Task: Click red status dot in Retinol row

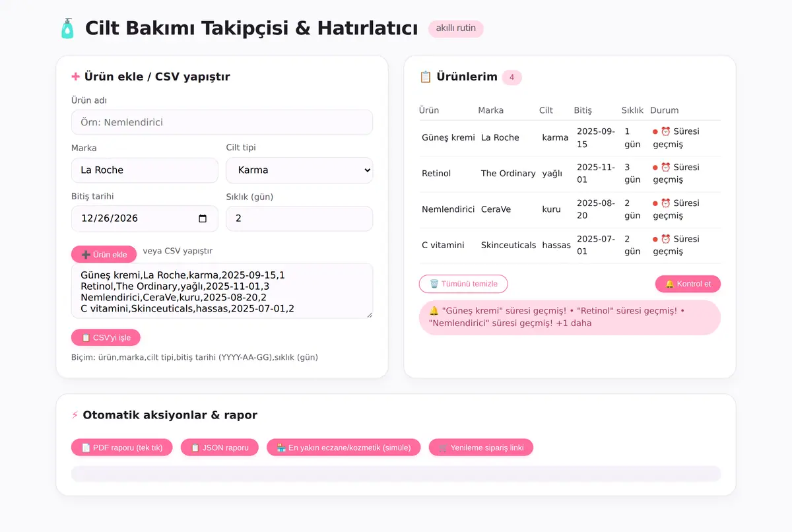Action: pos(655,167)
